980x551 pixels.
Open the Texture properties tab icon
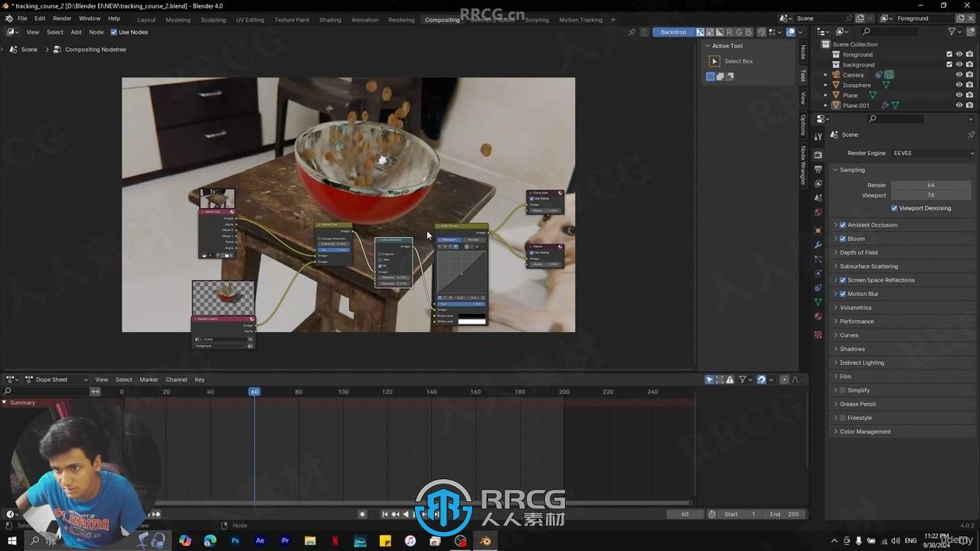[x=818, y=334]
